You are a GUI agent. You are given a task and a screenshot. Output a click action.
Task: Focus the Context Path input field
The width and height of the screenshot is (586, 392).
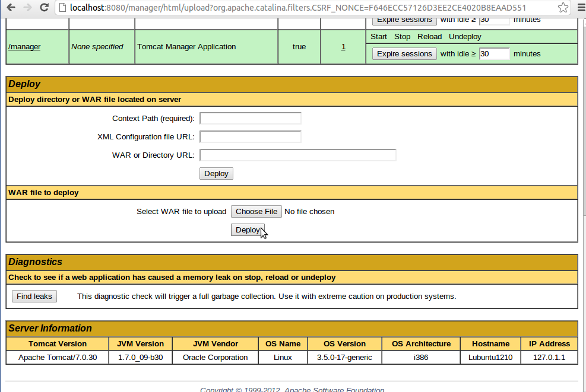click(251, 119)
